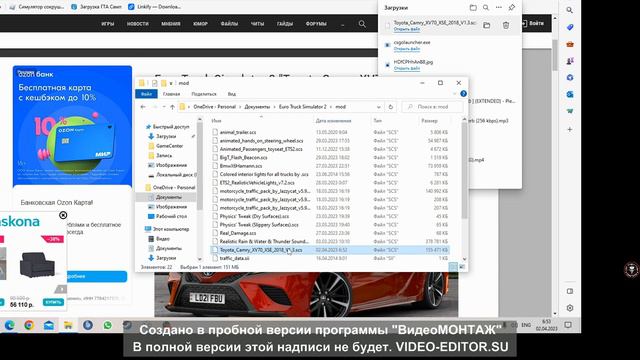This screenshot has height=360, width=640.
Task: Open Google Chrome from the taskbar
Action: click(x=29, y=325)
